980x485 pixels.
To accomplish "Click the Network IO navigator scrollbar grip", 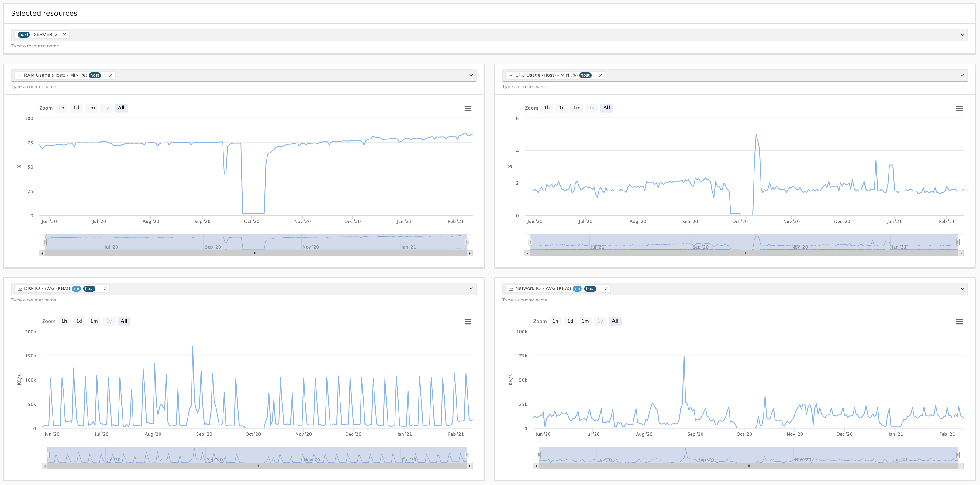I will pyautogui.click(x=748, y=466).
